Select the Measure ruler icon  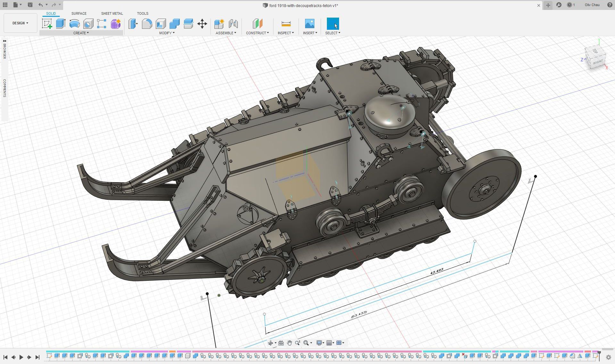[x=286, y=24]
